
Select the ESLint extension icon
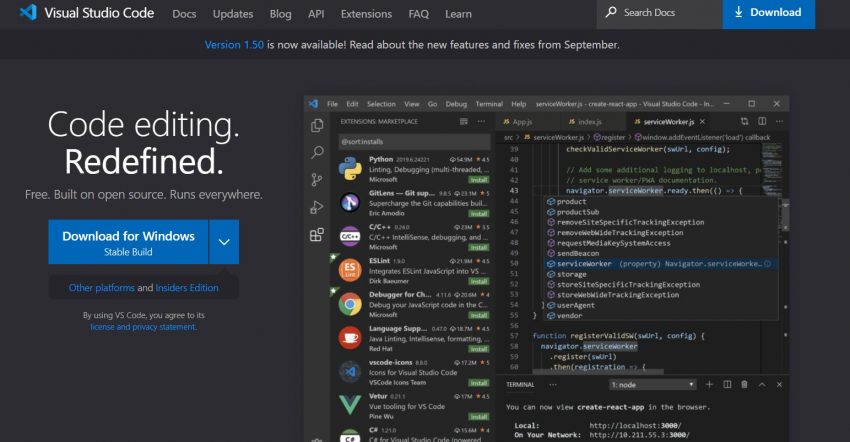coord(350,270)
